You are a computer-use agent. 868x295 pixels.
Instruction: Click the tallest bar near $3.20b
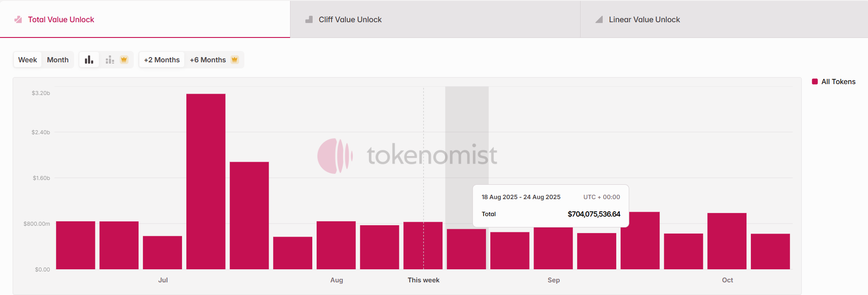(x=206, y=181)
